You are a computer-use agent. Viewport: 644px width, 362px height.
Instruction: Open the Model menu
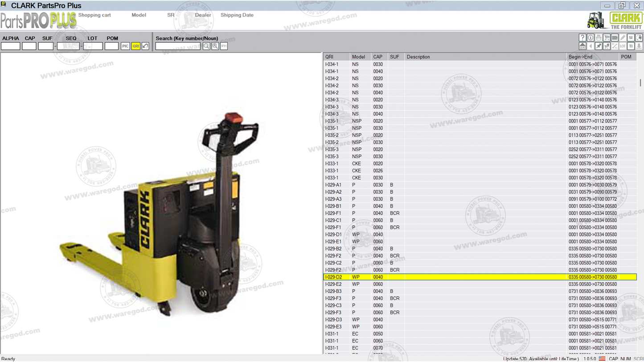coord(139,15)
